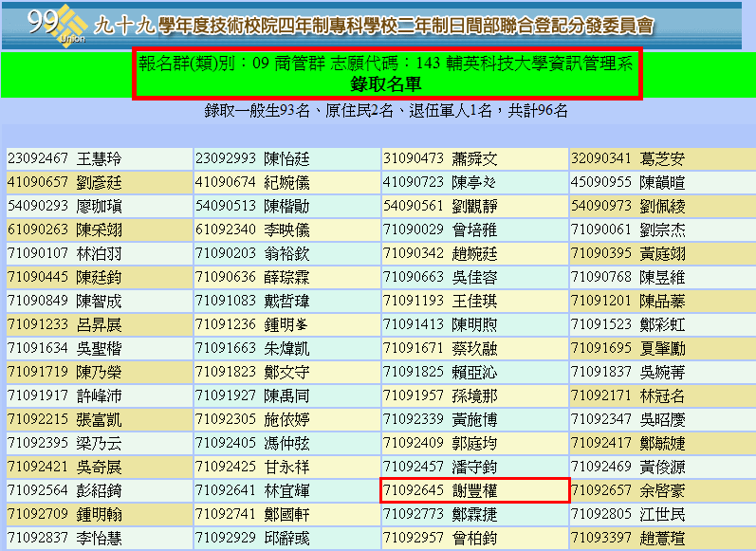The image size is (756, 551).
Task: Select cell 71090029 曾培雅
Action: pos(475,230)
